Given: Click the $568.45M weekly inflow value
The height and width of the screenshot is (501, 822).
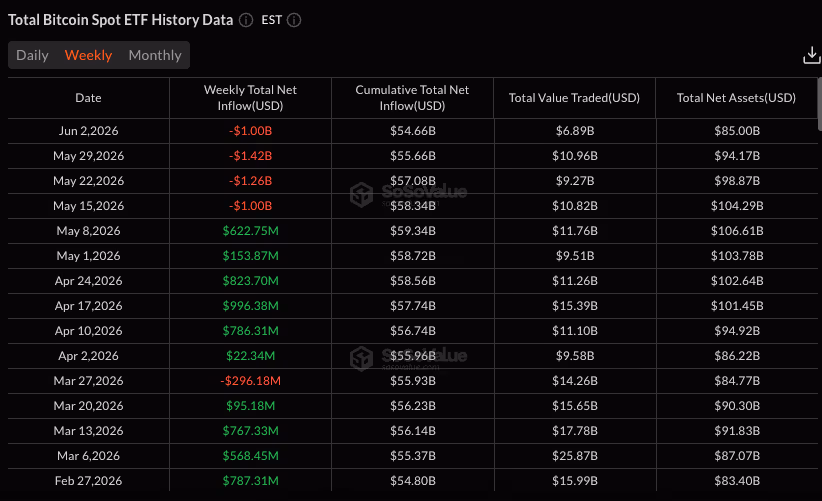Looking at the screenshot, I should tap(251, 456).
